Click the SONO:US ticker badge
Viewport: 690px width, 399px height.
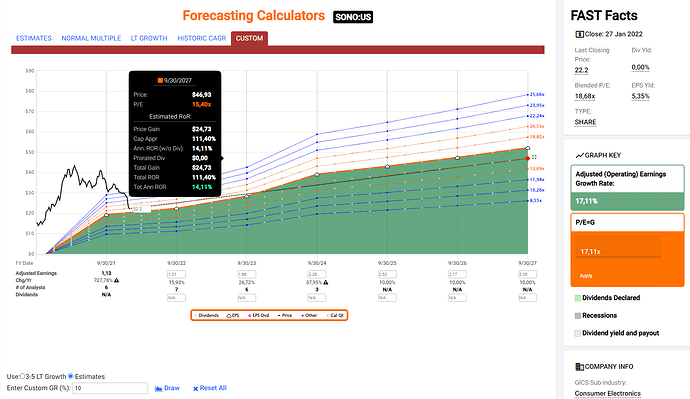click(x=353, y=17)
